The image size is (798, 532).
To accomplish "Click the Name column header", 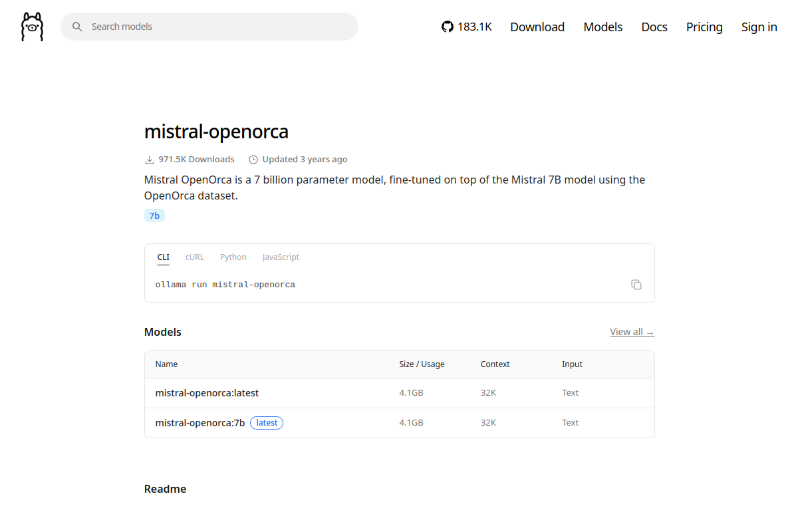I will [x=166, y=364].
